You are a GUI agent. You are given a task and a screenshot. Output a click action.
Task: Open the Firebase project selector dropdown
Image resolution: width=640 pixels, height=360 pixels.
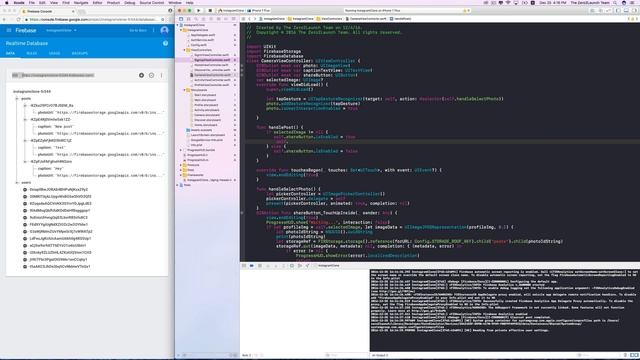point(61,30)
